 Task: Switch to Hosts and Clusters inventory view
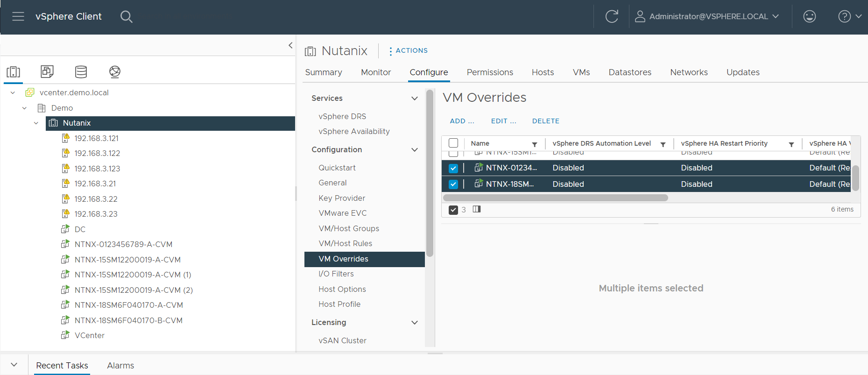tap(13, 71)
